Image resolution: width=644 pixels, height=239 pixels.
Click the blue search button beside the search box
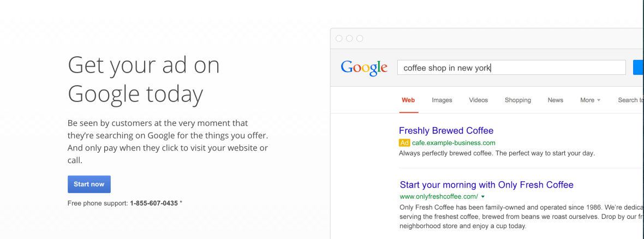(x=637, y=68)
